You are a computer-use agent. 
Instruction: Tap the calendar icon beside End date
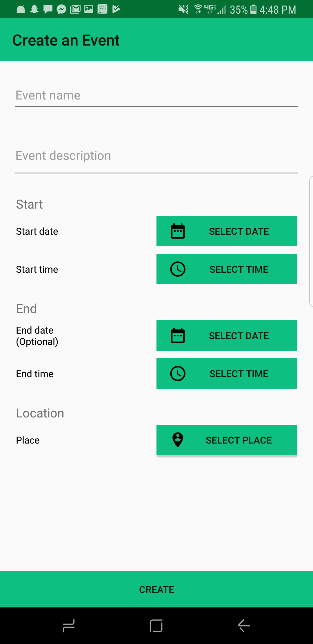(x=178, y=336)
